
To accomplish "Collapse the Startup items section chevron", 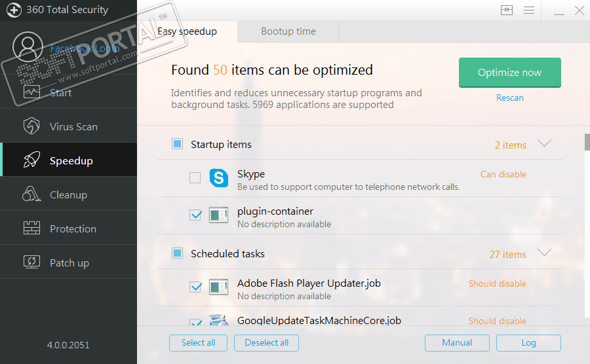I will [x=544, y=144].
